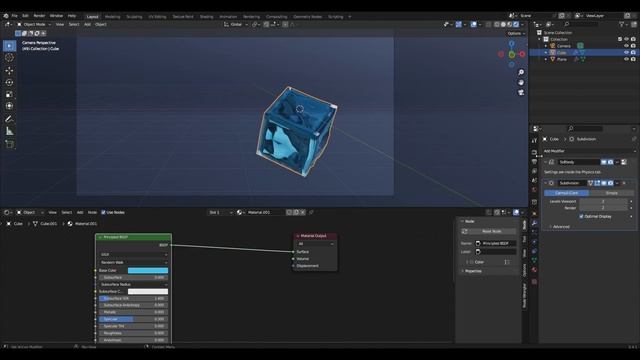Toggle Use Nodes checkbox
This screenshot has height=360, width=640.
click(x=103, y=212)
